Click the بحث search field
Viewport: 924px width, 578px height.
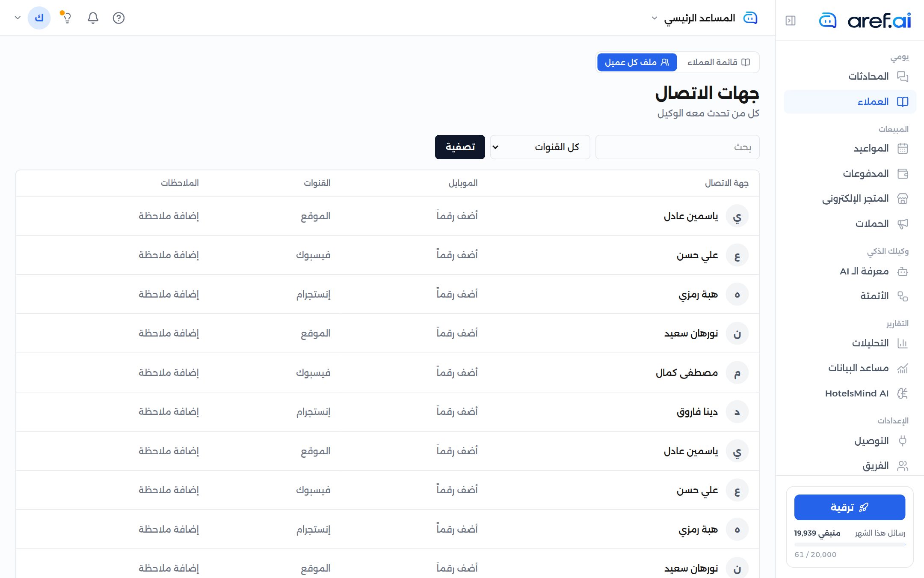tap(677, 147)
